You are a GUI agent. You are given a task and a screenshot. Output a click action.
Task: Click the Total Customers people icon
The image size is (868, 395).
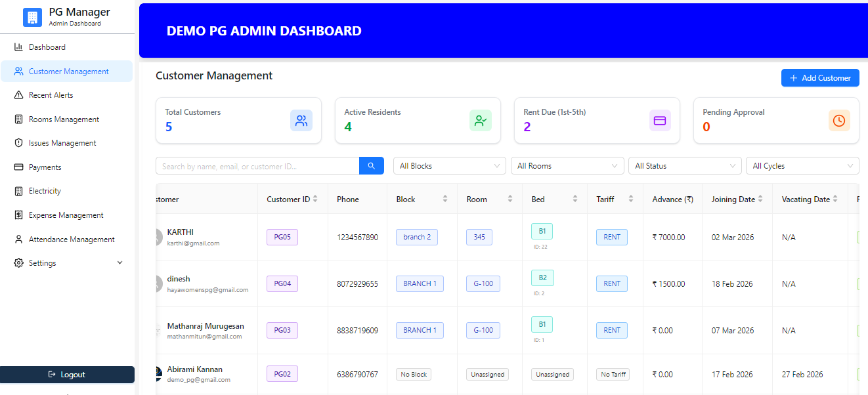point(301,120)
